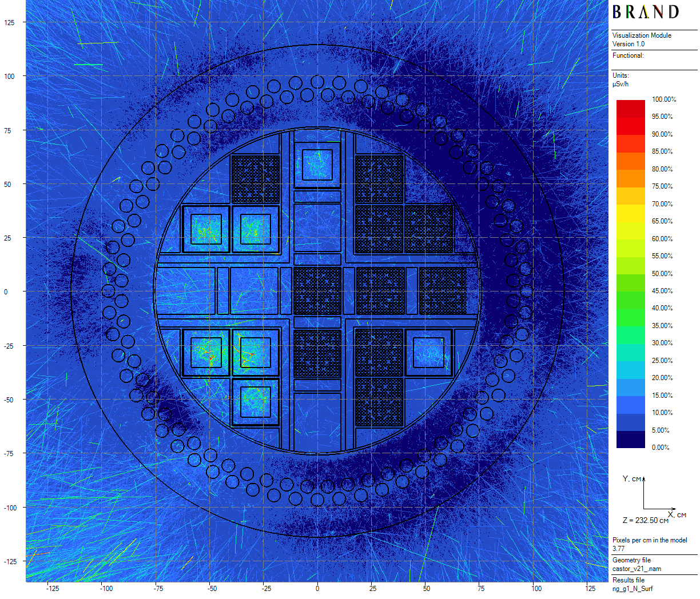700x599 pixels.
Task: Click the 100 tick on the Y axis
Action: click(x=9, y=76)
